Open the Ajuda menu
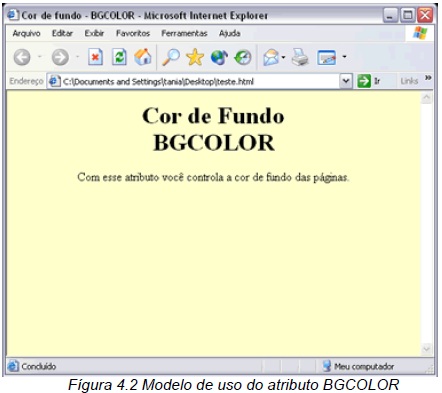442x393 pixels. pyautogui.click(x=230, y=33)
